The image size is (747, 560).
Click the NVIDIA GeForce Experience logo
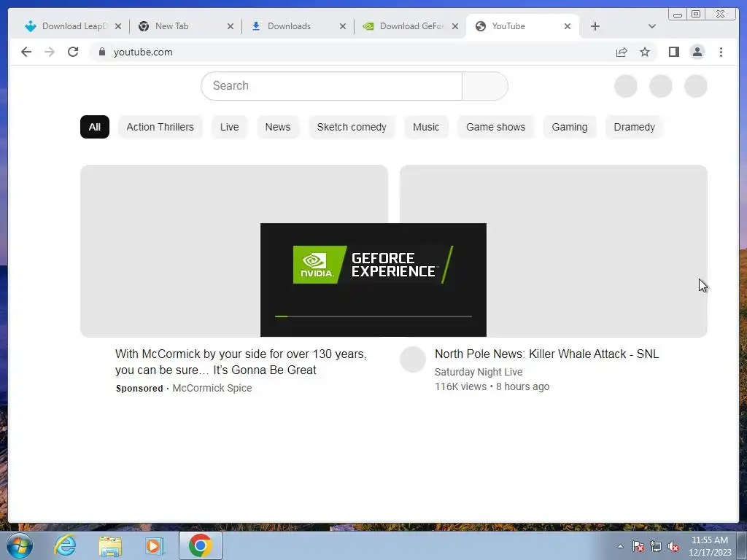tap(373, 265)
